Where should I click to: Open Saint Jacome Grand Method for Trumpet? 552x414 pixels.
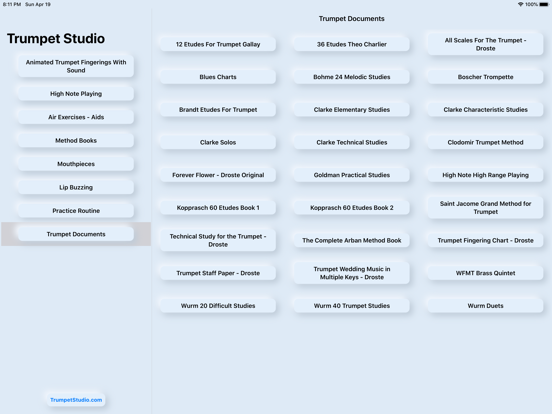(485, 208)
